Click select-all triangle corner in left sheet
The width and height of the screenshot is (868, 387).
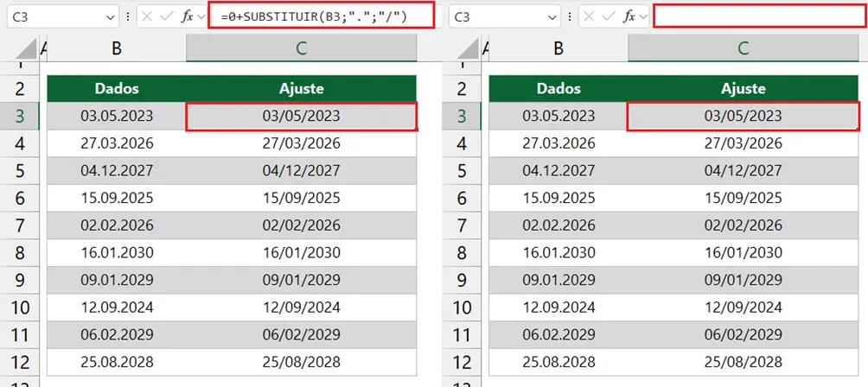pyautogui.click(x=26, y=48)
